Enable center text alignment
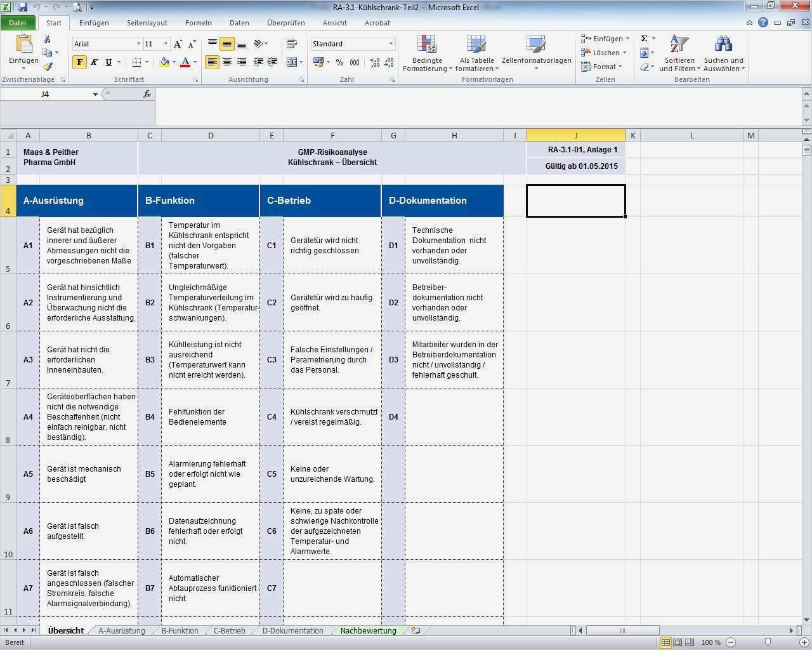 (226, 62)
